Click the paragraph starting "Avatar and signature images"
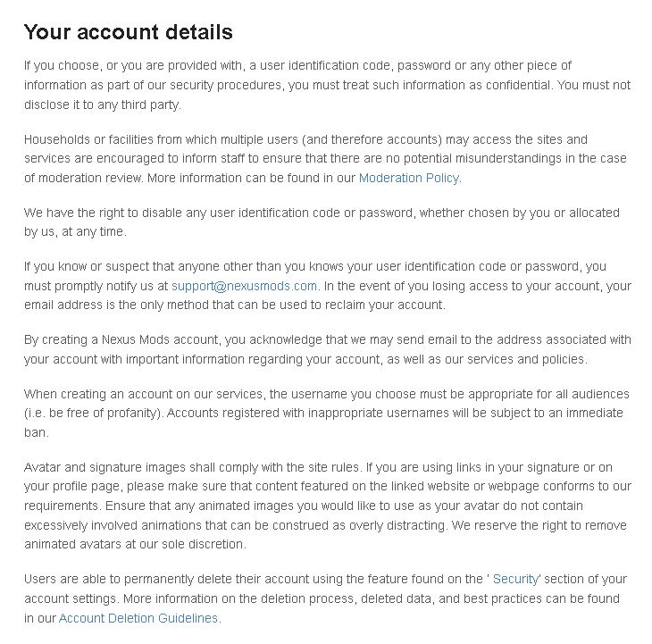Screen dimensions: 652x644 (328, 506)
